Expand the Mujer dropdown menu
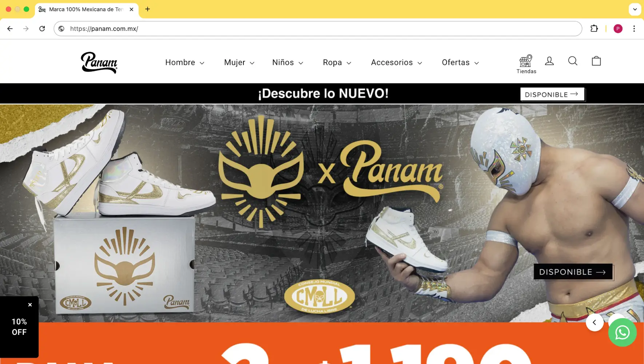 tap(239, 63)
